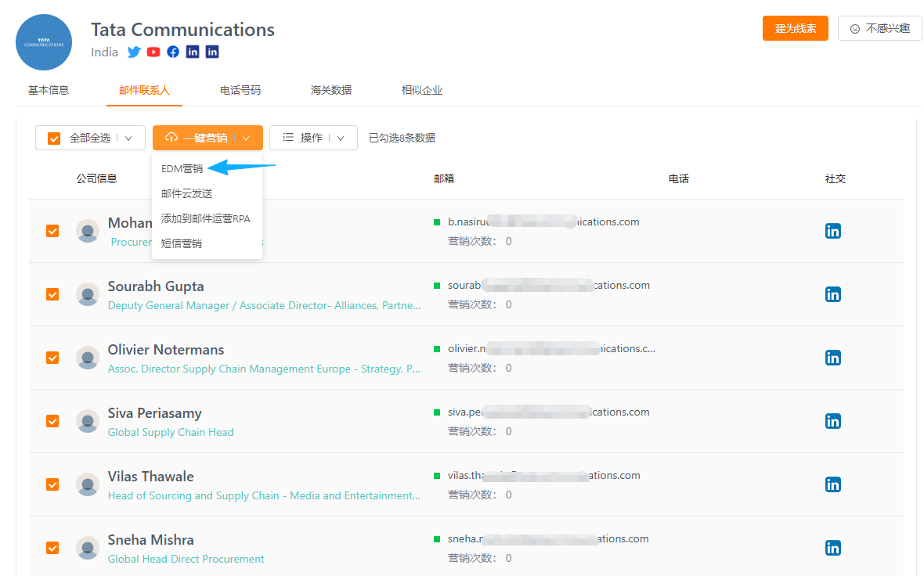924x576 pixels.
Task: Open LinkedIn profile for Sourabh Gupta
Action: (x=832, y=294)
